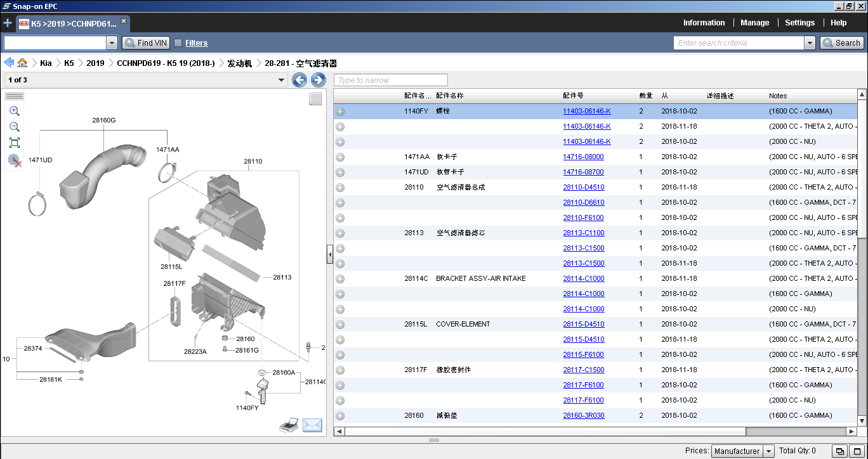Clear the diagram selection via magnifier-with-X icon

click(15, 160)
